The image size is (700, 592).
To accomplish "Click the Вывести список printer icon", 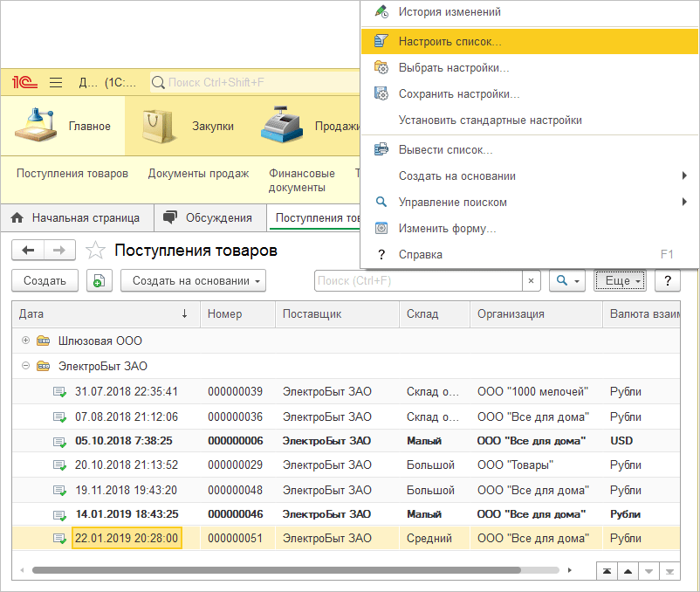I will (381, 149).
